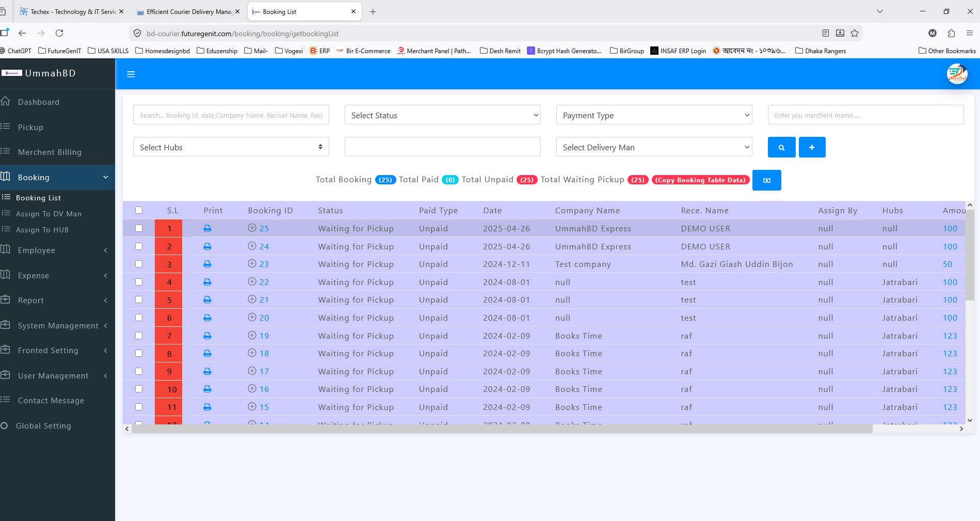Toggle the select-all header checkbox
980x521 pixels.
pos(139,210)
